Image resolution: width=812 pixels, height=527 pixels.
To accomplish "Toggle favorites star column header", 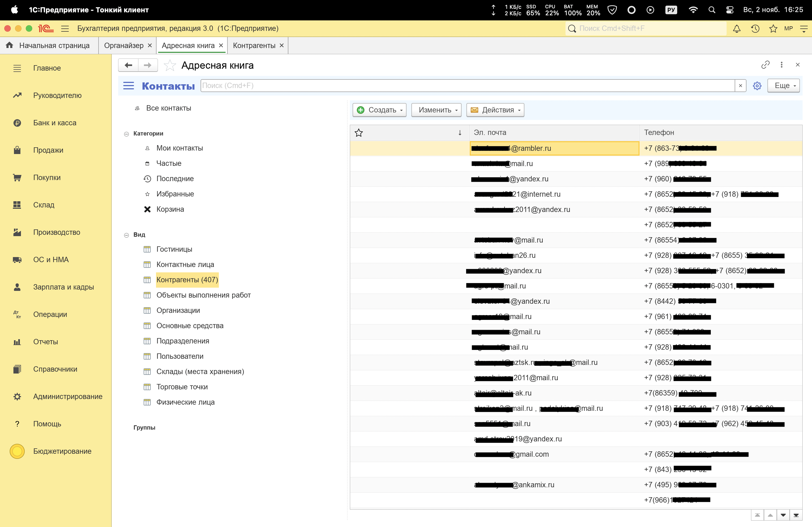I will tap(358, 133).
